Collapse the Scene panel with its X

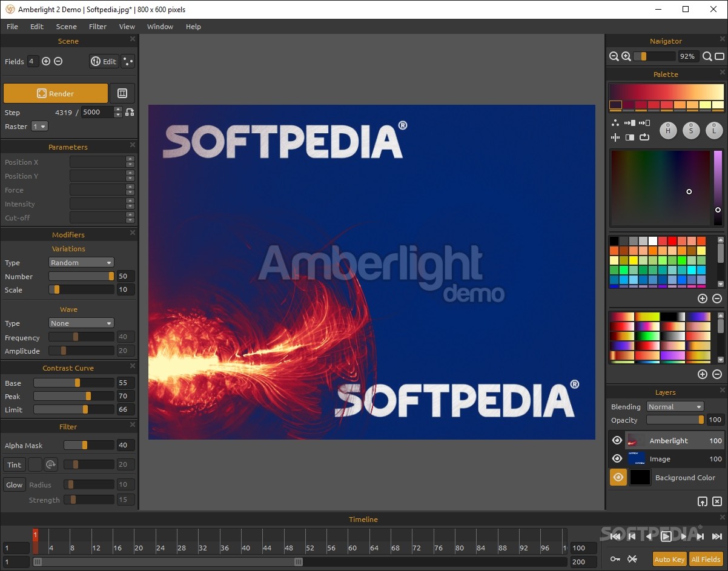click(133, 39)
